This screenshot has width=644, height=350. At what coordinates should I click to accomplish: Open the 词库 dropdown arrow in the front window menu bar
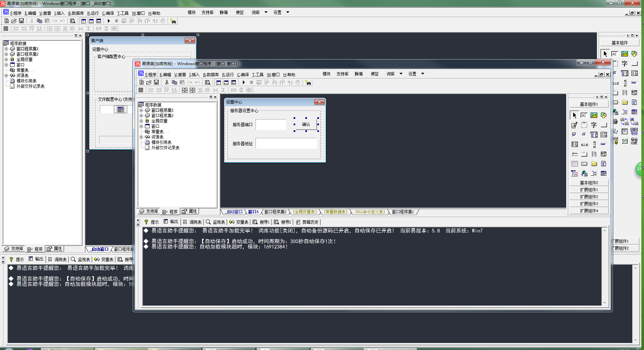click(x=401, y=74)
